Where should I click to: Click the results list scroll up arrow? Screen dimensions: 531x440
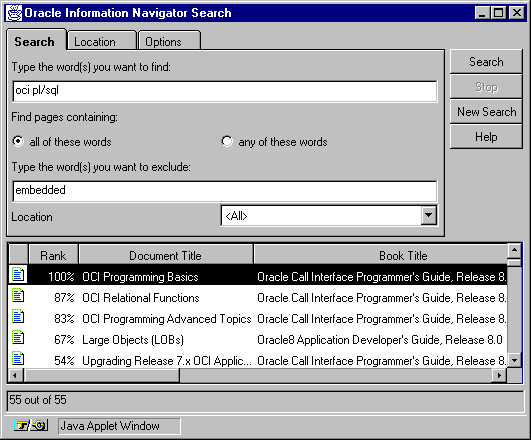point(514,251)
